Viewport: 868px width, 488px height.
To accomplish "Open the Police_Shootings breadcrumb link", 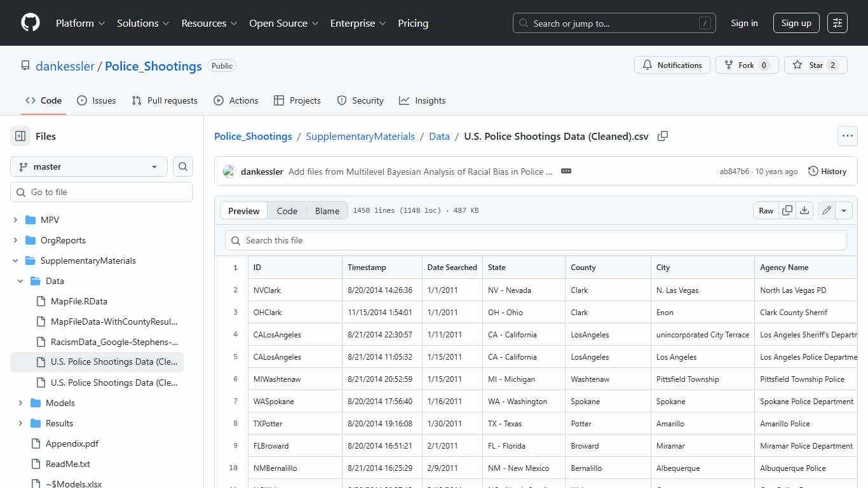I will [x=253, y=136].
